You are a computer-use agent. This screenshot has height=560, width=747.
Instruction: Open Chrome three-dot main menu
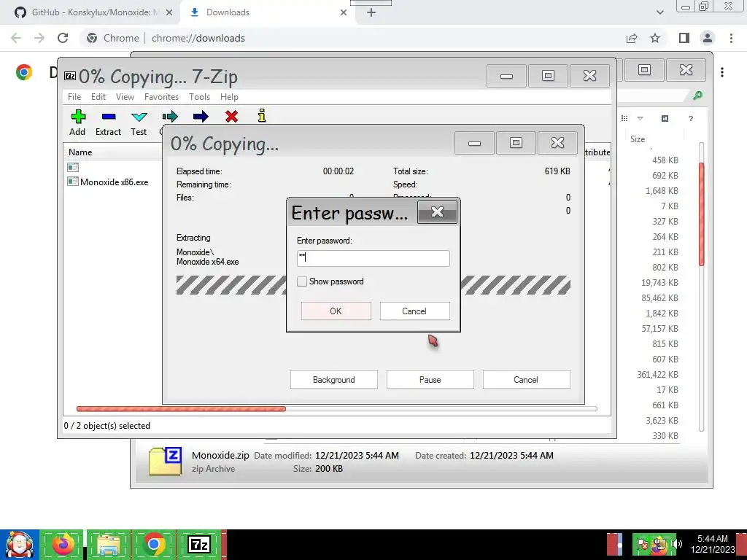pyautogui.click(x=731, y=38)
